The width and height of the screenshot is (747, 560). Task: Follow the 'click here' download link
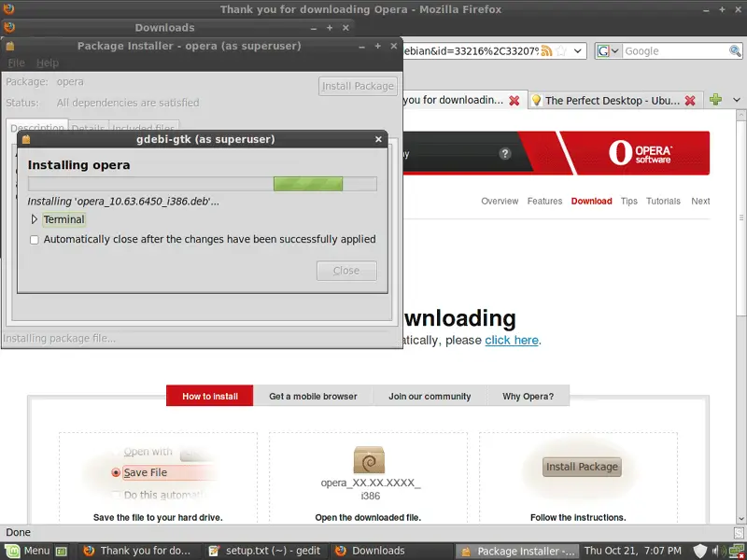click(512, 340)
